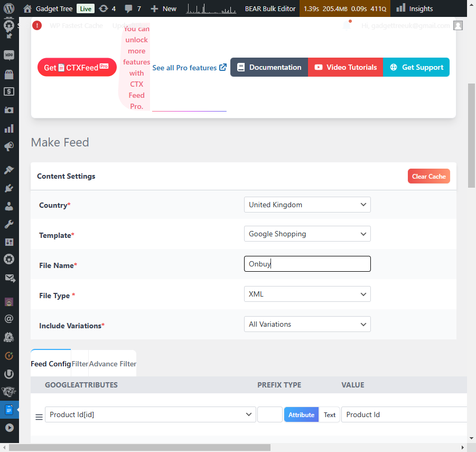Open the Template Google Shopping dropdown
The width and height of the screenshot is (476, 452).
(307, 234)
